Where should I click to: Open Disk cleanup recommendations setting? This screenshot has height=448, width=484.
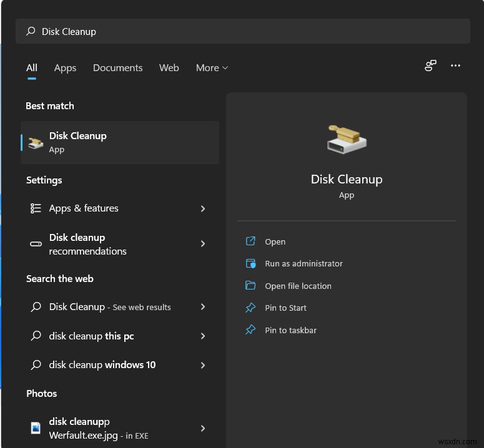click(120, 244)
